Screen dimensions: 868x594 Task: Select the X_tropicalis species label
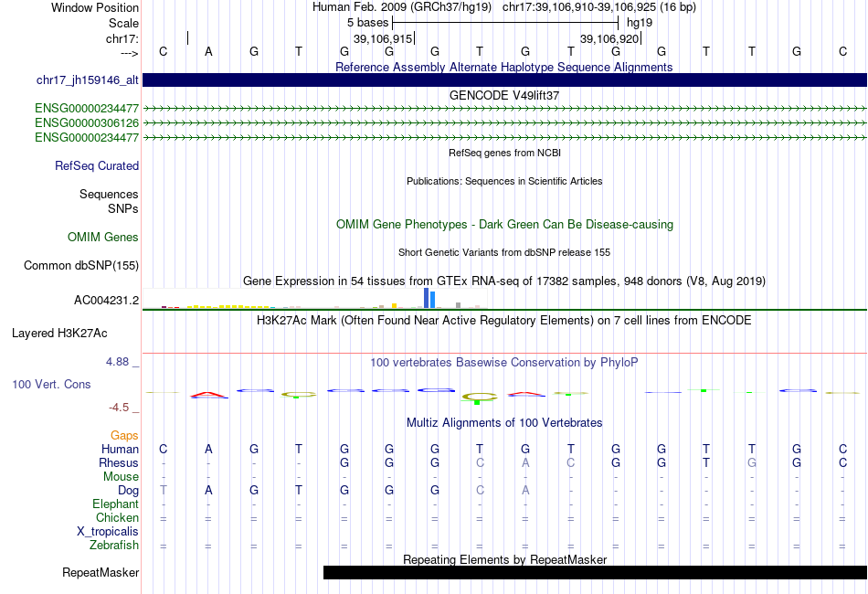108,532
